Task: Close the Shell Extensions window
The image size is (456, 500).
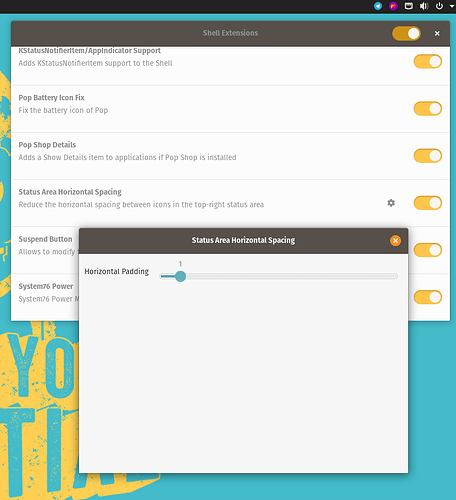Action: click(x=437, y=33)
